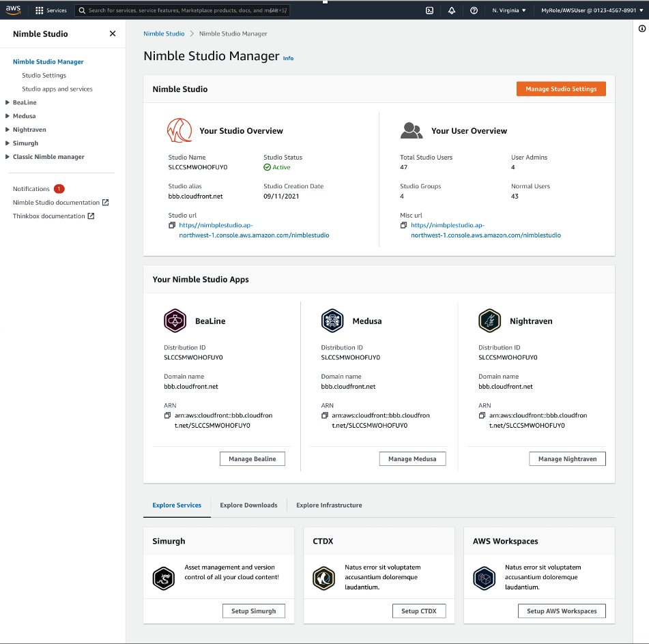Copy the Misc url
The height and width of the screenshot is (644, 649).
click(403, 225)
